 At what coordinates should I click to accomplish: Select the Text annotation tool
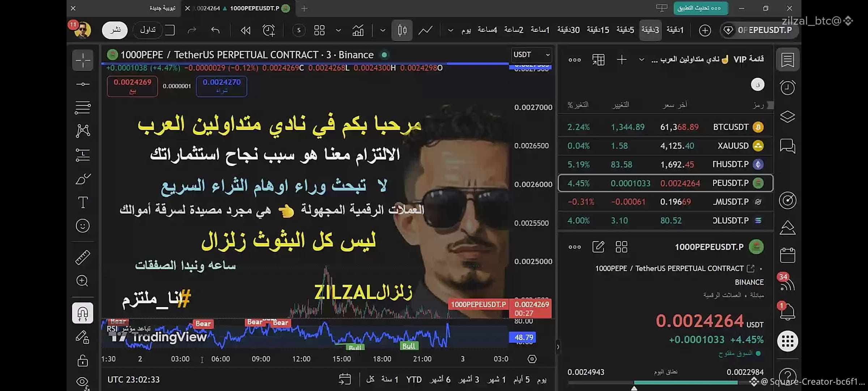pos(83,202)
